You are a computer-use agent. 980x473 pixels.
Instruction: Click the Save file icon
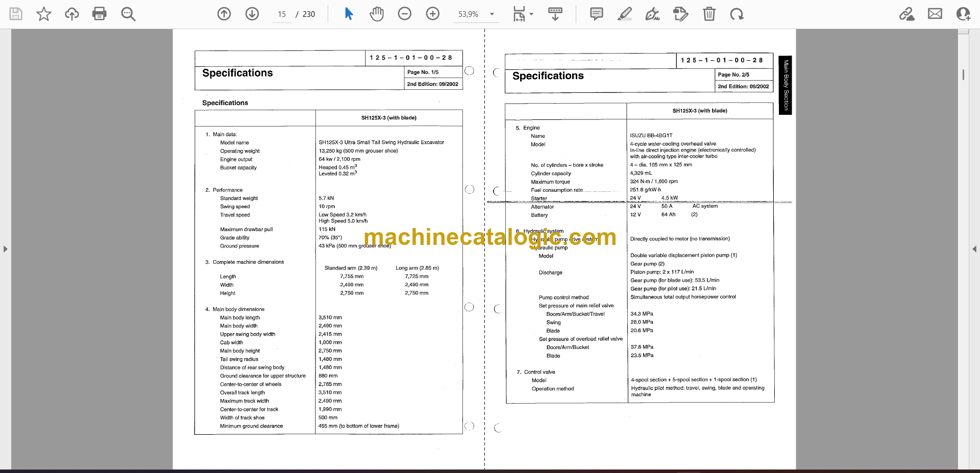coord(16,14)
